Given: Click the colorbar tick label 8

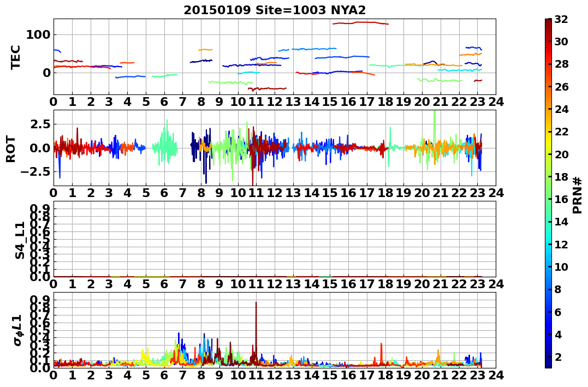Looking at the screenshot, I should (x=558, y=289).
